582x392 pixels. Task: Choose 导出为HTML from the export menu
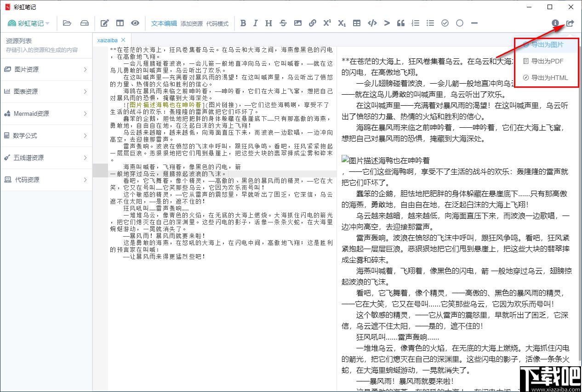[548, 78]
